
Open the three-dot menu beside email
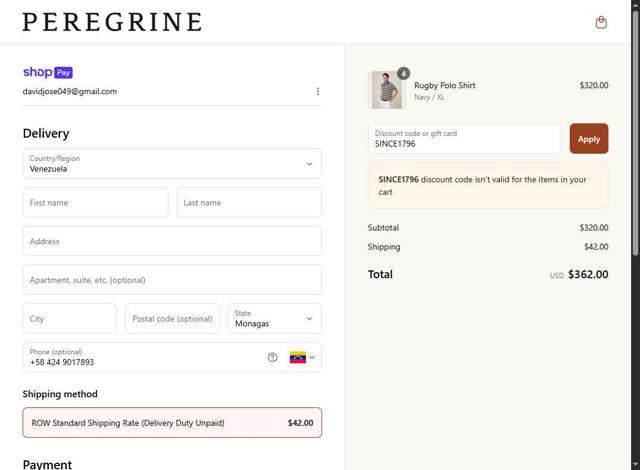tap(318, 91)
